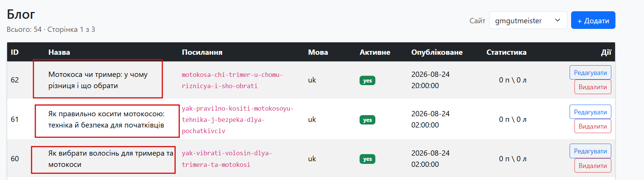Click the Опубліковане column header

437,52
